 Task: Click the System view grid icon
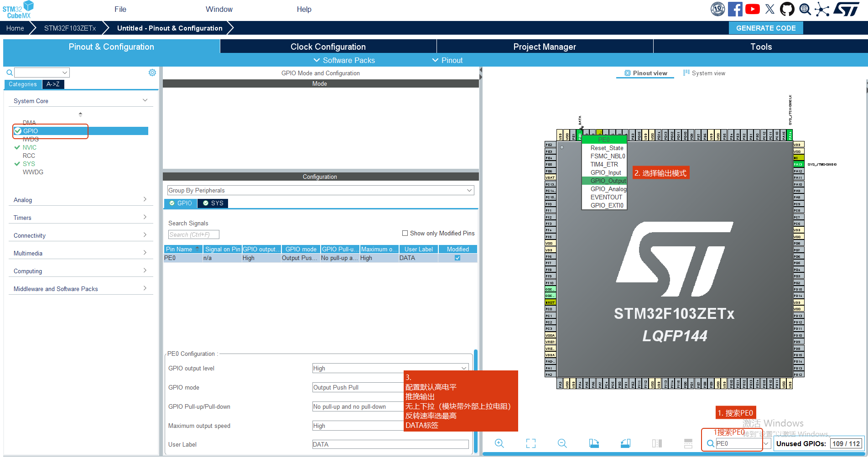(x=686, y=73)
